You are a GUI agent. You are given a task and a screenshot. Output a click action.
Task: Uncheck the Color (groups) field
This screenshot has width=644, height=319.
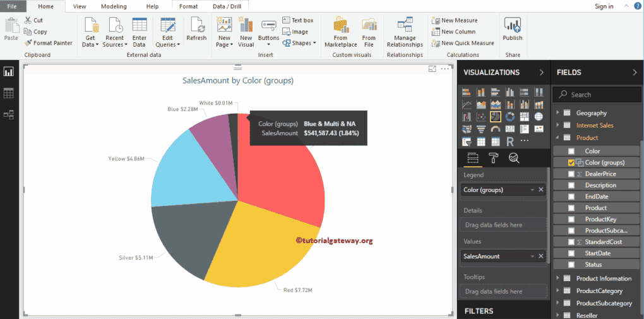(571, 163)
